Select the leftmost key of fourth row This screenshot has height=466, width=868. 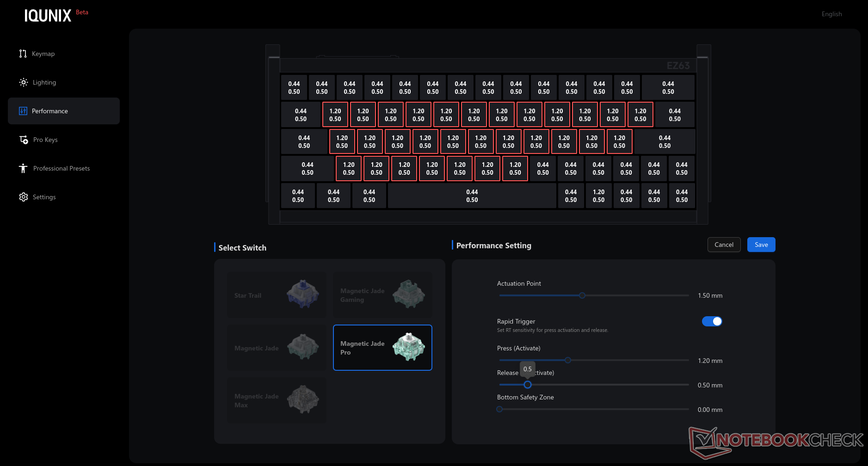click(x=308, y=168)
